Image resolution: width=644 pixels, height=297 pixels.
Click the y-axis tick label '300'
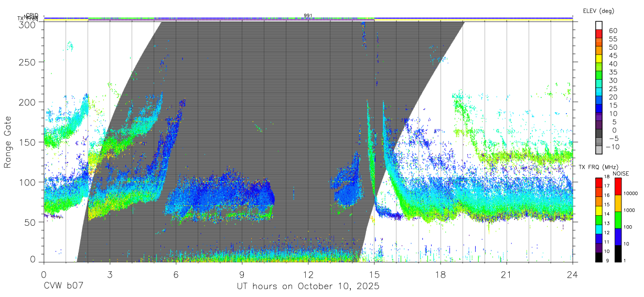[28, 24]
